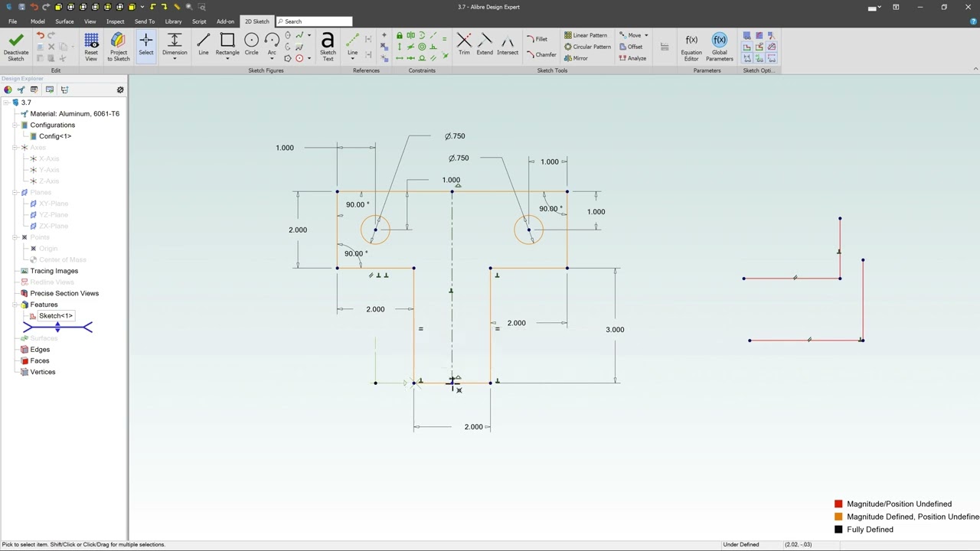Click the Reset View icon

(91, 47)
